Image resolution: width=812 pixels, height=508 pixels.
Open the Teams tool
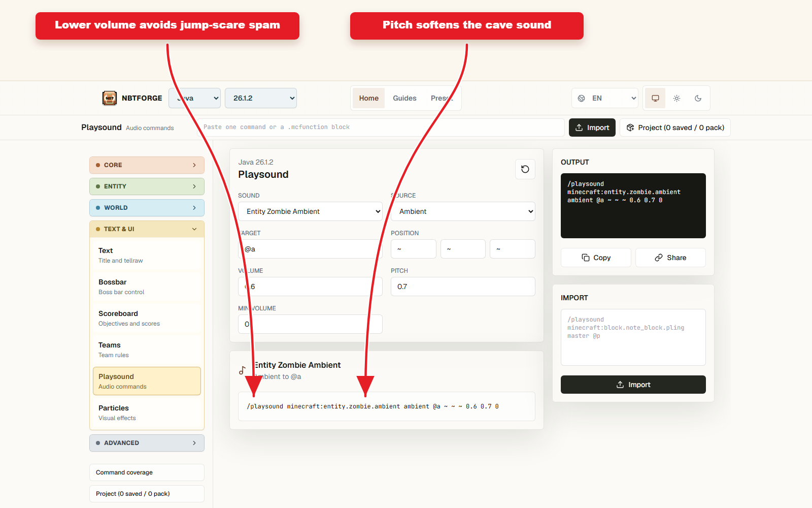coord(147,350)
